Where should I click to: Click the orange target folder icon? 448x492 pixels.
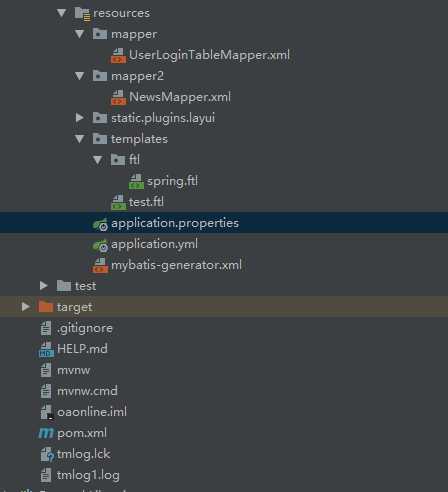point(46,307)
